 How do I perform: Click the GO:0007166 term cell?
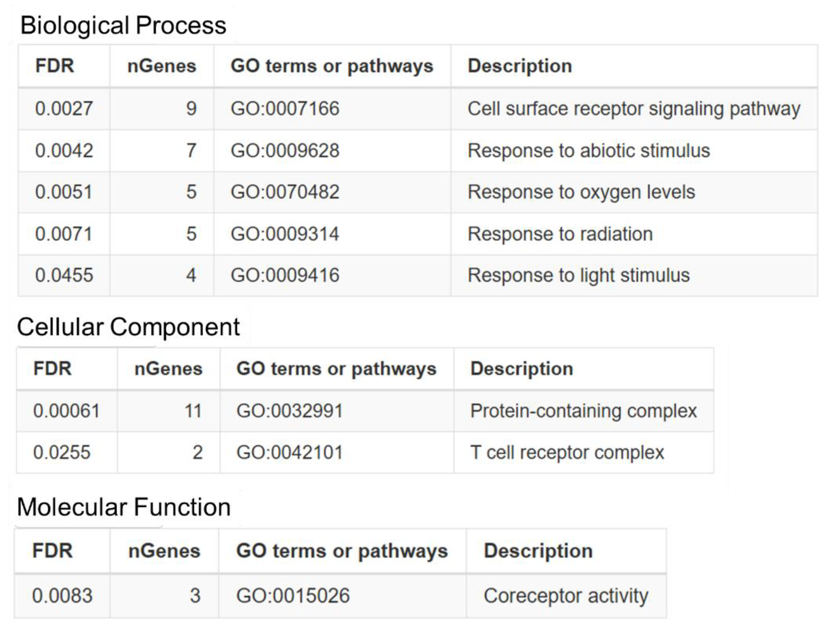[284, 109]
